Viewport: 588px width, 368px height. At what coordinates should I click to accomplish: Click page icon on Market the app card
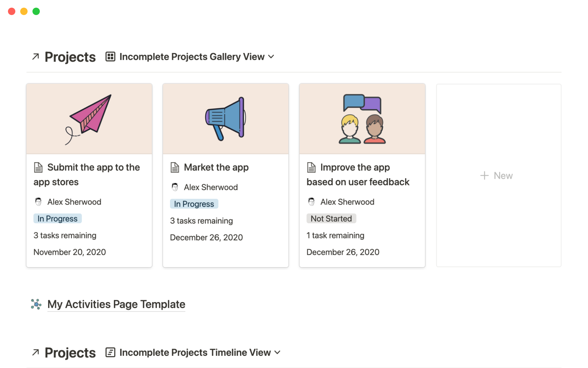[175, 167]
